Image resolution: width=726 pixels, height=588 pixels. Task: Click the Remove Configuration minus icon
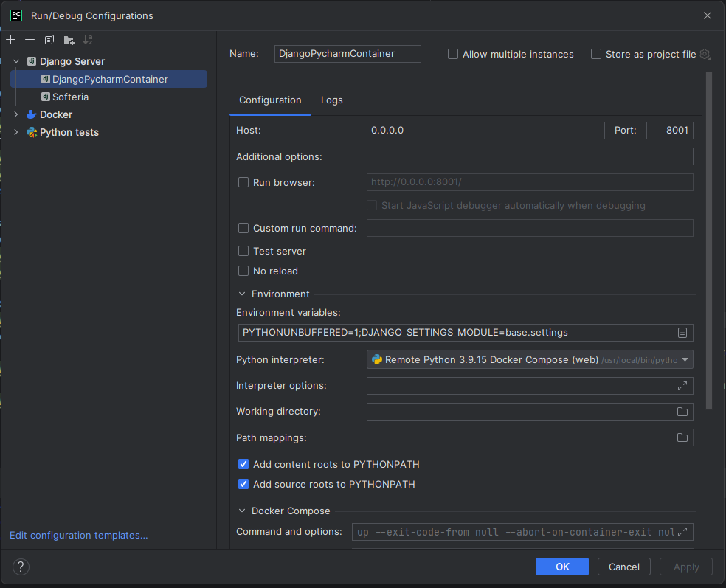coord(30,40)
